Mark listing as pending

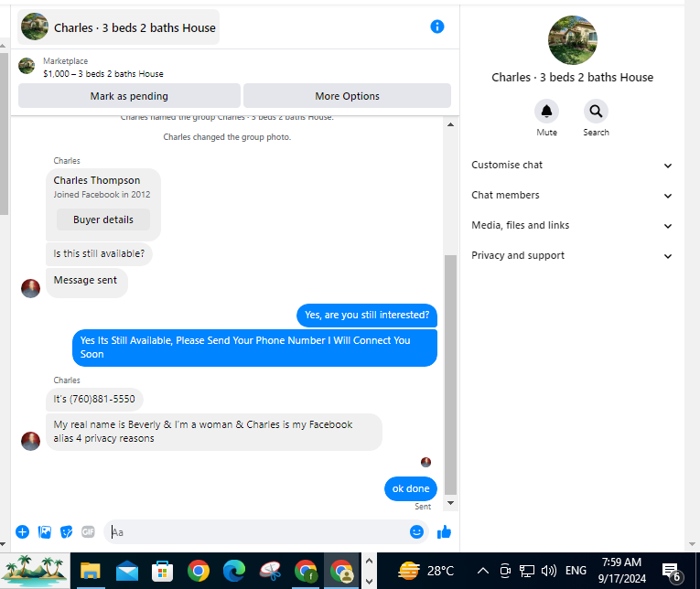[129, 96]
